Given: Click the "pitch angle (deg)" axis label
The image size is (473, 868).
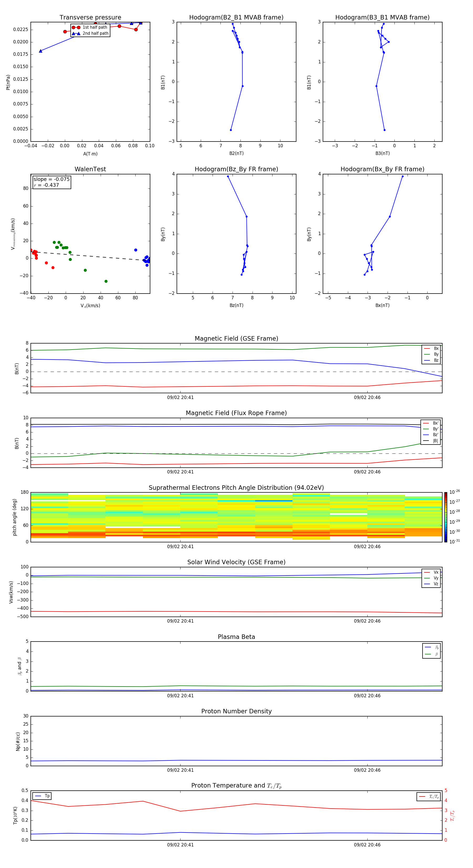Looking at the screenshot, I should coord(14,517).
